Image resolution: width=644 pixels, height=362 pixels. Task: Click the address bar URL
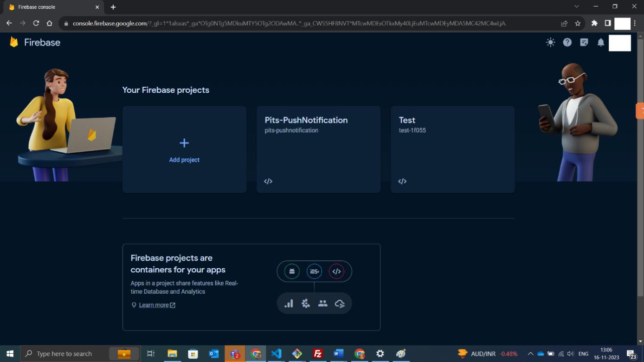289,23
